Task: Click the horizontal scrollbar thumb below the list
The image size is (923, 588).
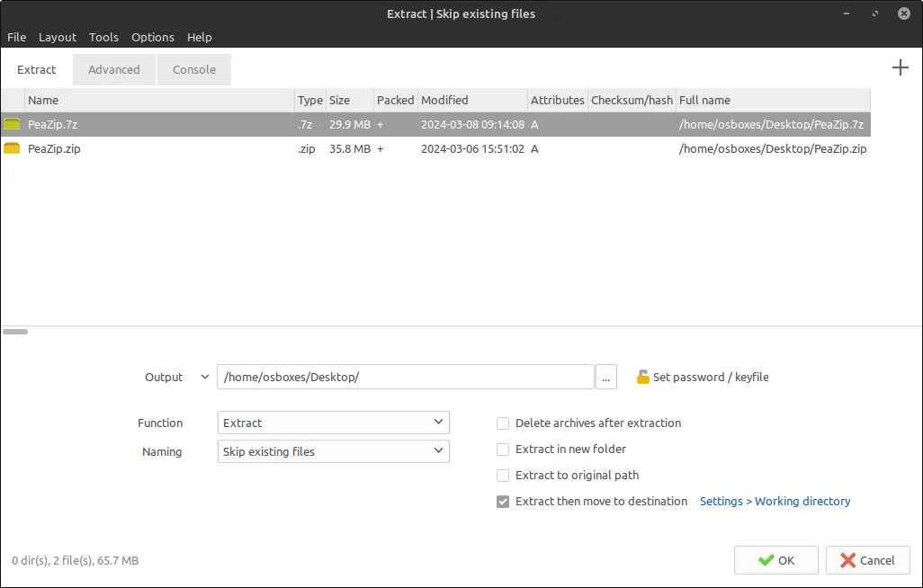Action: pos(15,332)
